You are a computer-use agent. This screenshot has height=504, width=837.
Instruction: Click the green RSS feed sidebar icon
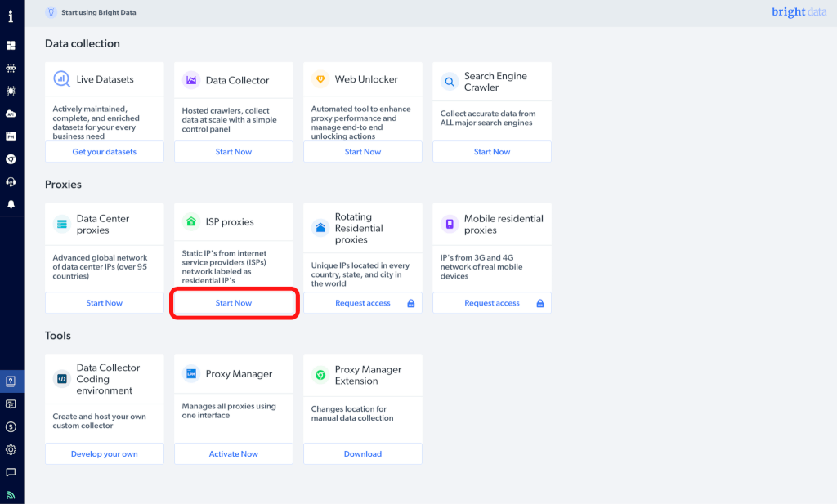11,496
